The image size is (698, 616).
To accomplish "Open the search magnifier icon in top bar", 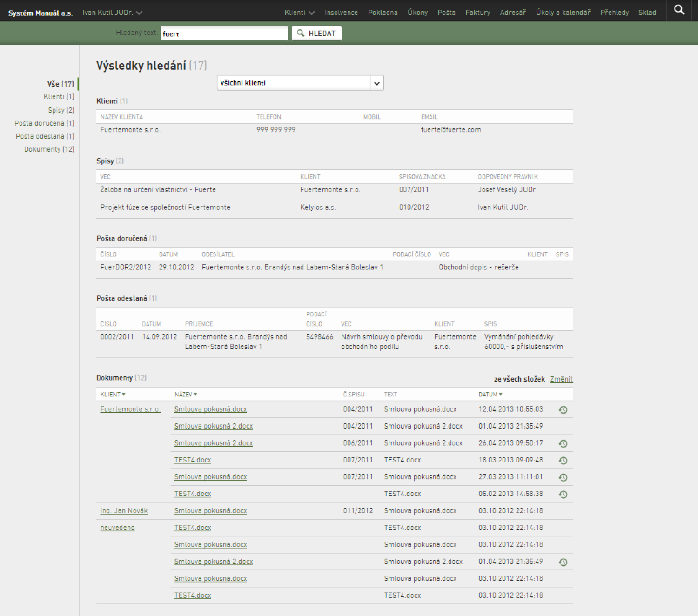I will point(679,10).
